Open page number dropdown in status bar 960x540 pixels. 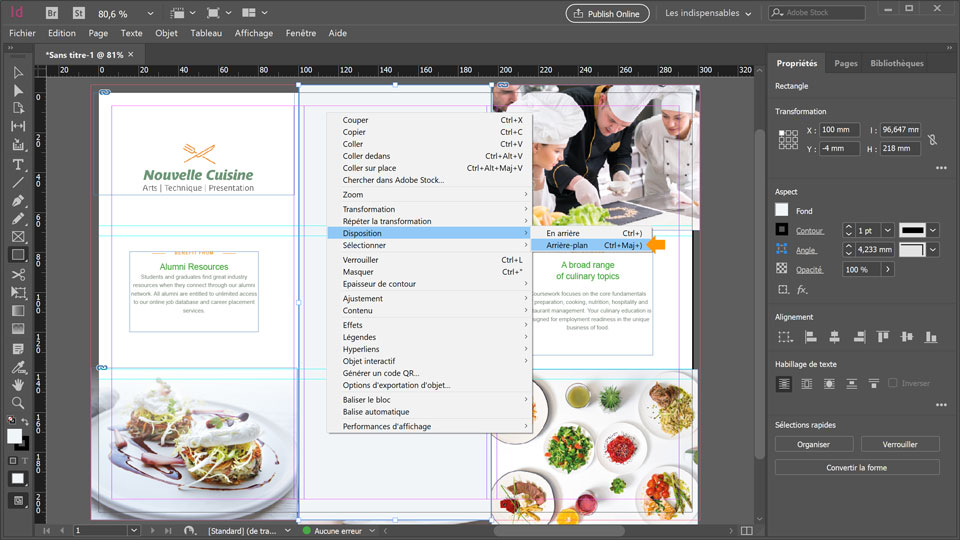(133, 530)
